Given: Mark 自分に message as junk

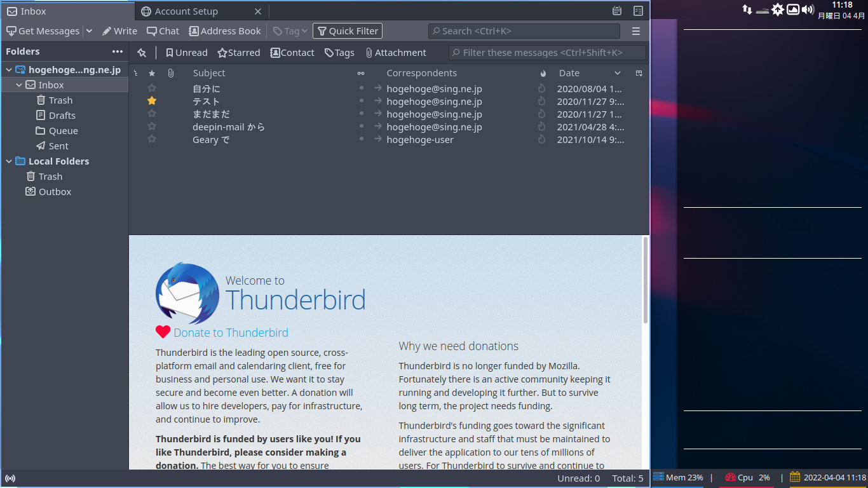Looking at the screenshot, I should point(542,88).
